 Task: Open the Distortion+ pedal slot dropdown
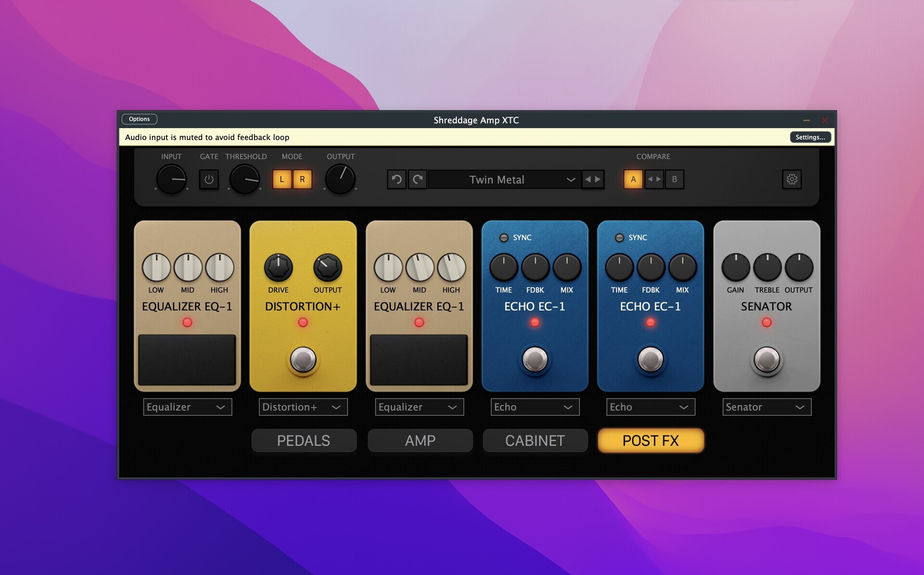tap(303, 407)
